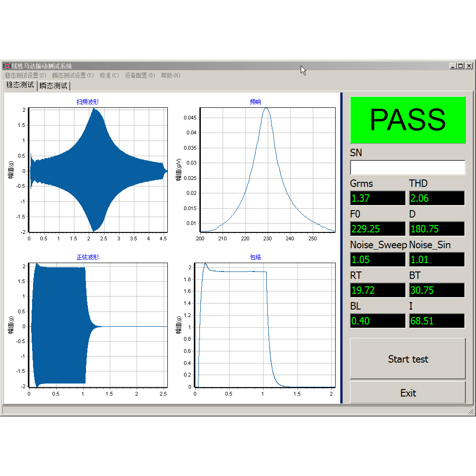Minimize the application window
Image resolution: width=476 pixels, height=476 pixels.
453,66
